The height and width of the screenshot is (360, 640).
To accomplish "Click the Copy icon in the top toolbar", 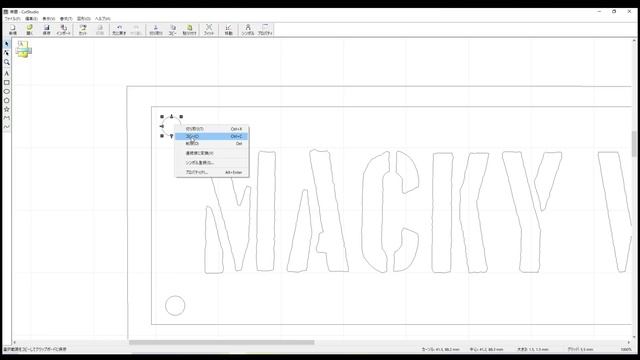I will (173, 29).
